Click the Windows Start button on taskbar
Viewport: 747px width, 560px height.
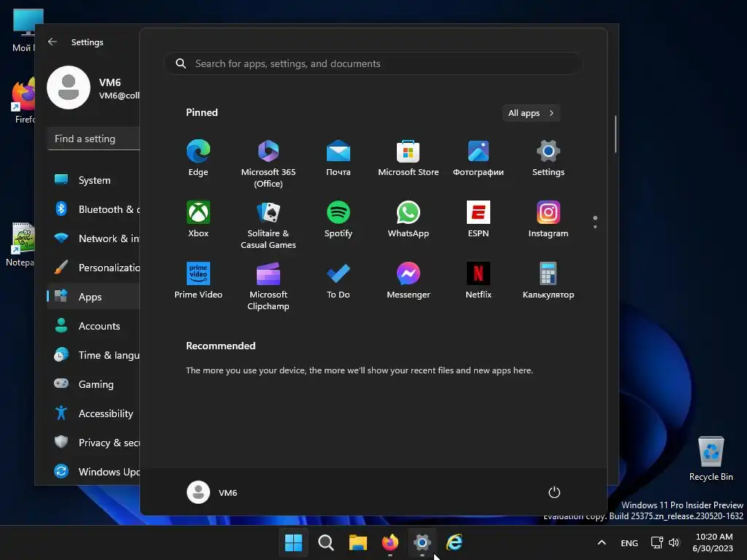pos(293,542)
